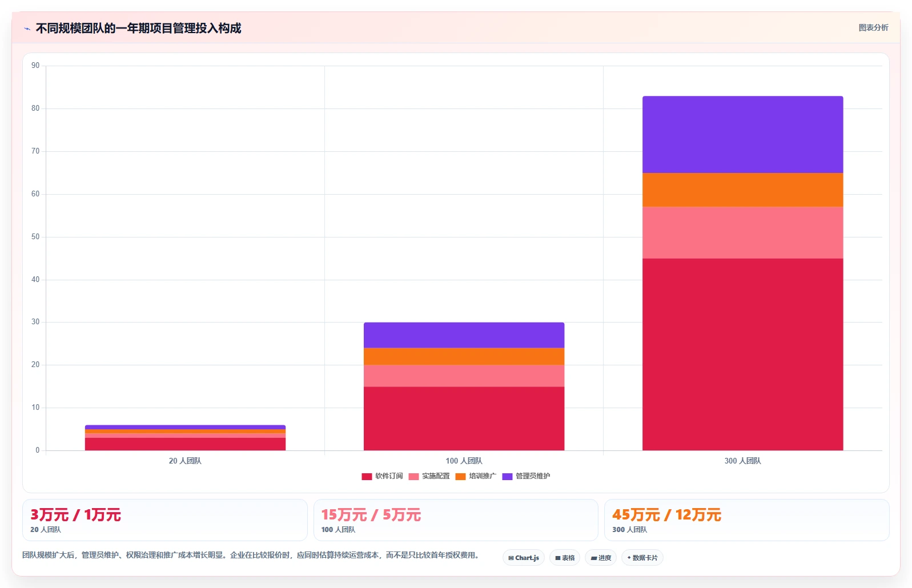Click the pink 实施配置 segment of 300 人团队 bar
Image resolution: width=912 pixels, height=588 pixels.
pos(742,233)
